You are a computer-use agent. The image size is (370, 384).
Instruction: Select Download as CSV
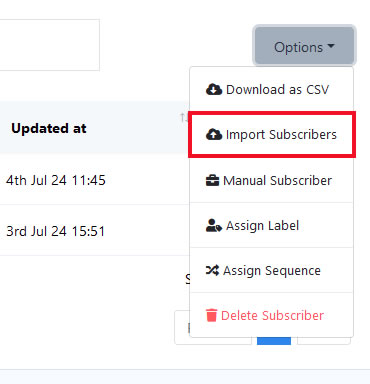click(272, 89)
